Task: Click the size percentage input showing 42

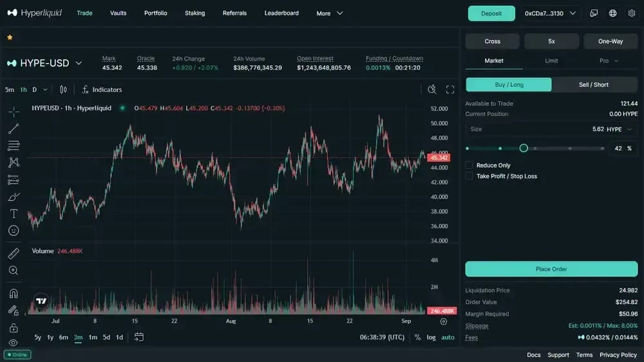Action: point(623,148)
